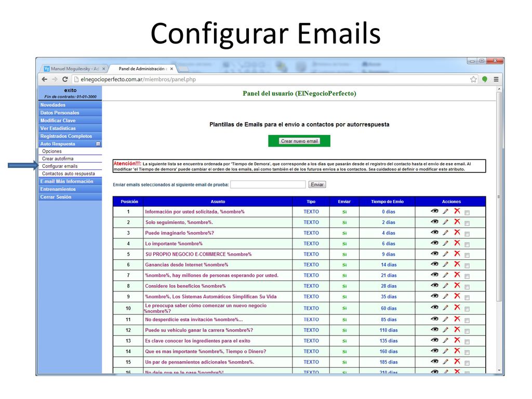The image size is (532, 399).
Task: Select checkbox for 'SU PROPIO NEGOCIO E-COMMERCE'
Action: [467, 255]
